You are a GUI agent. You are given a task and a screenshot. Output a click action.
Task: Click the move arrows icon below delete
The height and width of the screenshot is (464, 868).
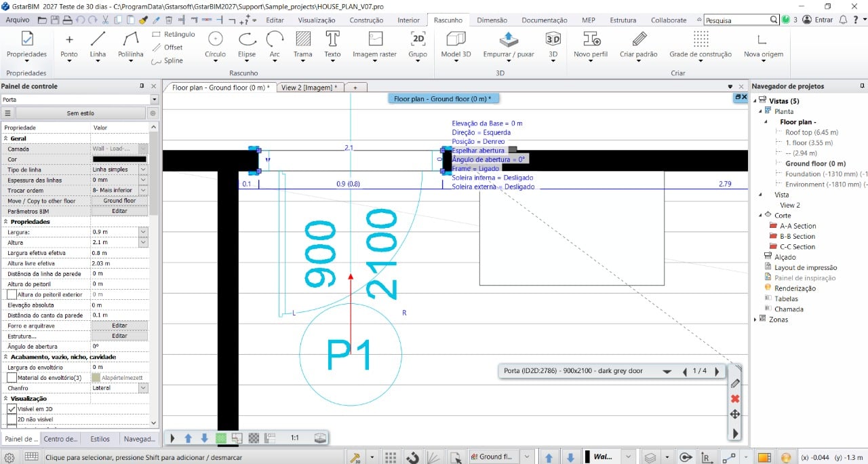click(735, 414)
